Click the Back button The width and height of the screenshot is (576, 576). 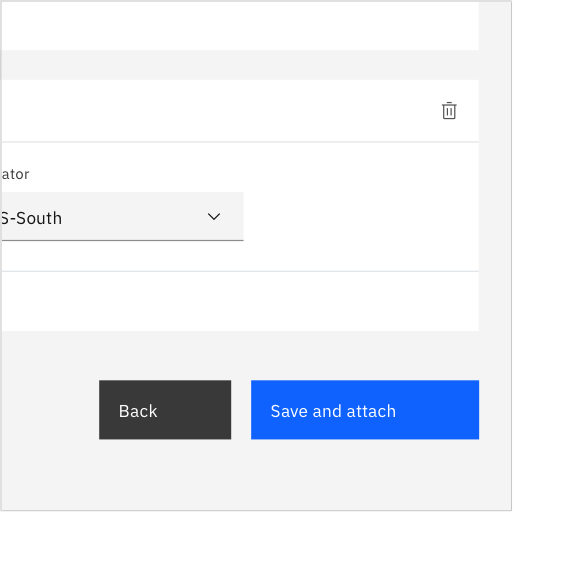[165, 410]
